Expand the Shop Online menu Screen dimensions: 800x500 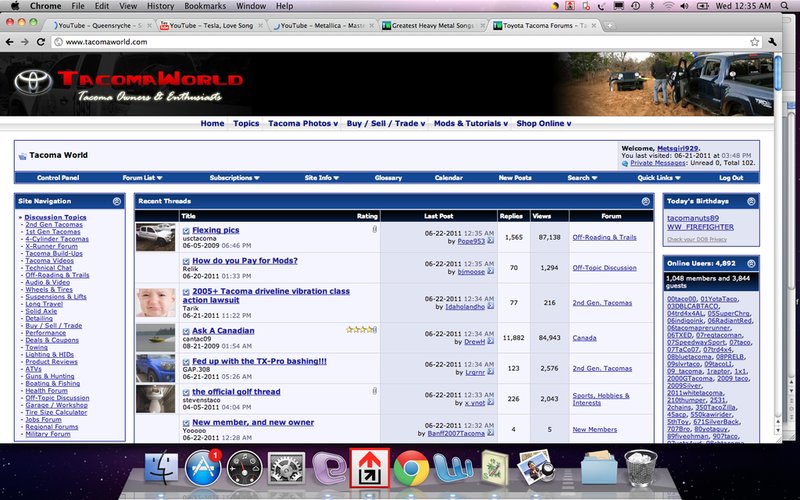click(x=544, y=123)
